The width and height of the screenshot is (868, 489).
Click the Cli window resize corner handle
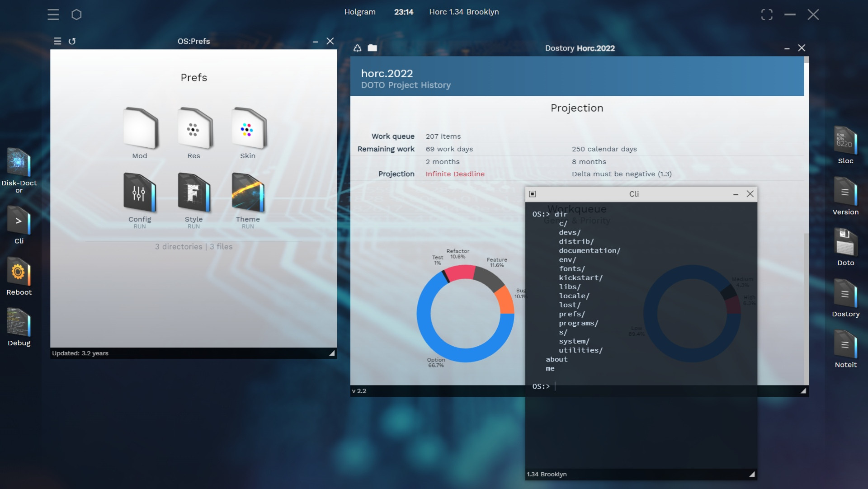752,474
